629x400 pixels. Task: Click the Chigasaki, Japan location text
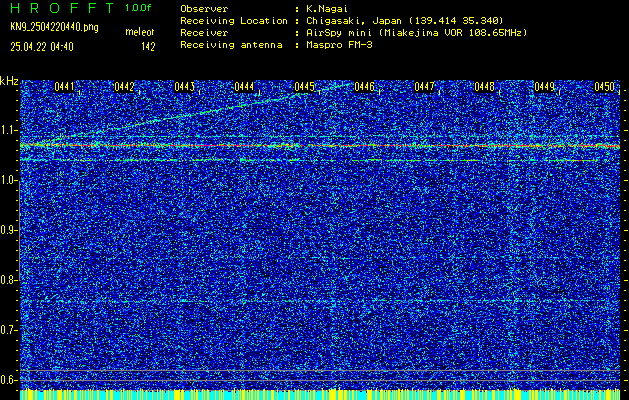405,21
